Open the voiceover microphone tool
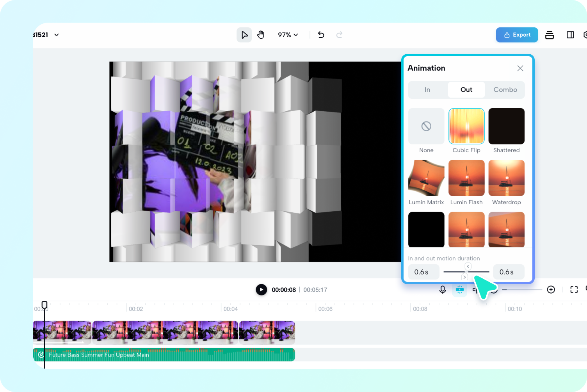The image size is (587, 392). [443, 289]
